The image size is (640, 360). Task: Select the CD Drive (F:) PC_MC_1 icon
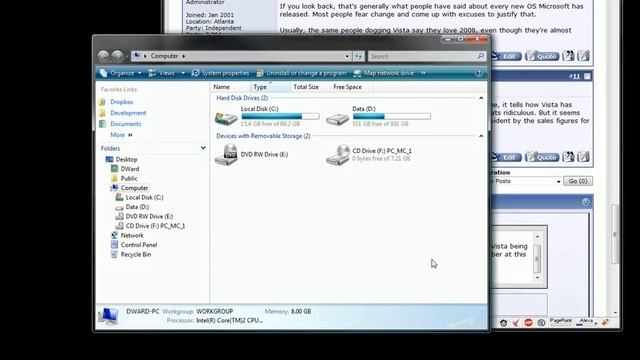(x=338, y=155)
